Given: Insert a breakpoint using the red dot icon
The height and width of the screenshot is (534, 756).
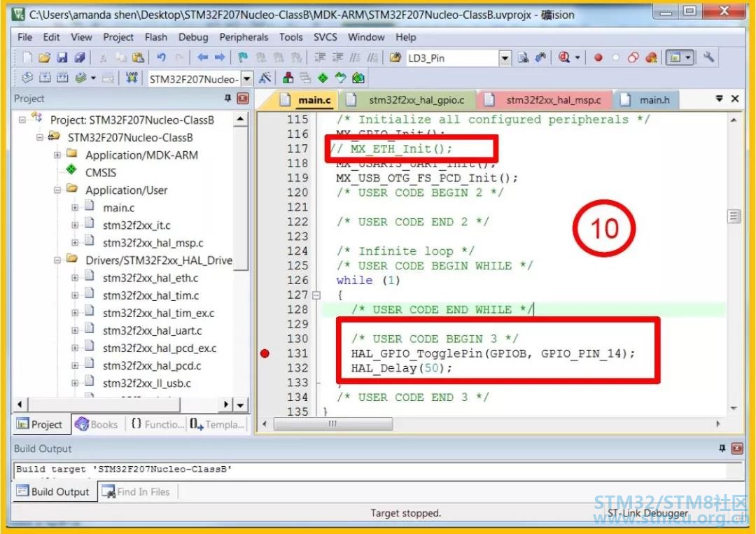Looking at the screenshot, I should pos(598,58).
